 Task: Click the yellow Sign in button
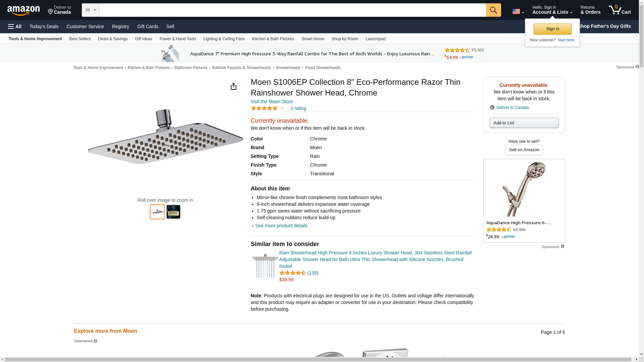pyautogui.click(x=552, y=29)
